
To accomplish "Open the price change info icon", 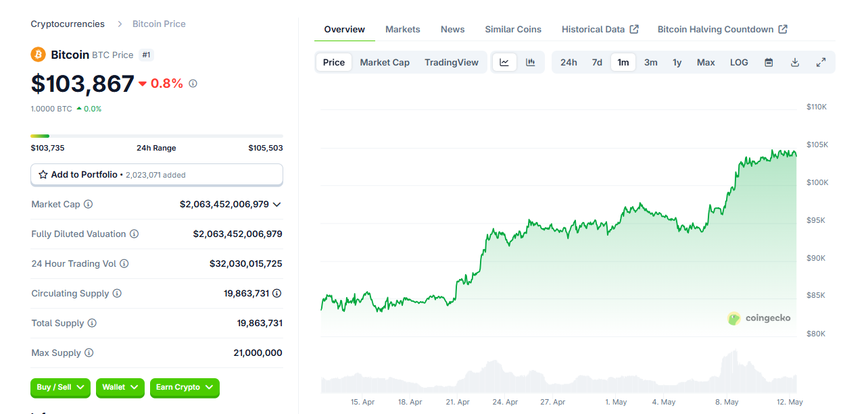I will [193, 84].
